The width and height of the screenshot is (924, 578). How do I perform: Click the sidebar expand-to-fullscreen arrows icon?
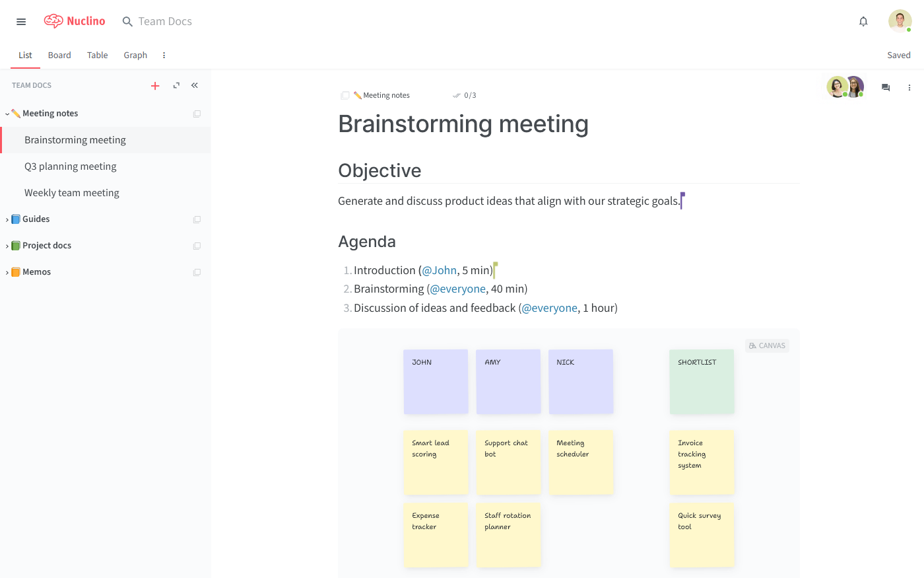point(176,85)
